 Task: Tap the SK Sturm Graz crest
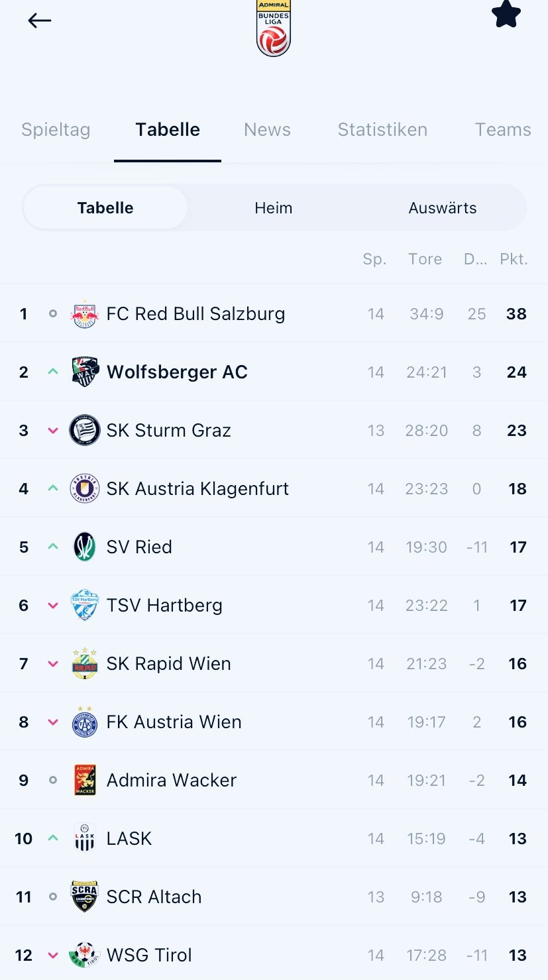pos(85,430)
